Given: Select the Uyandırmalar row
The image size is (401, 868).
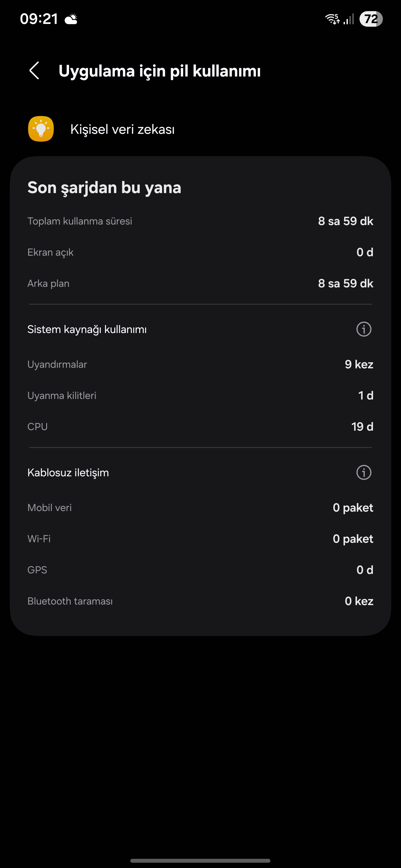Looking at the screenshot, I should (x=200, y=364).
